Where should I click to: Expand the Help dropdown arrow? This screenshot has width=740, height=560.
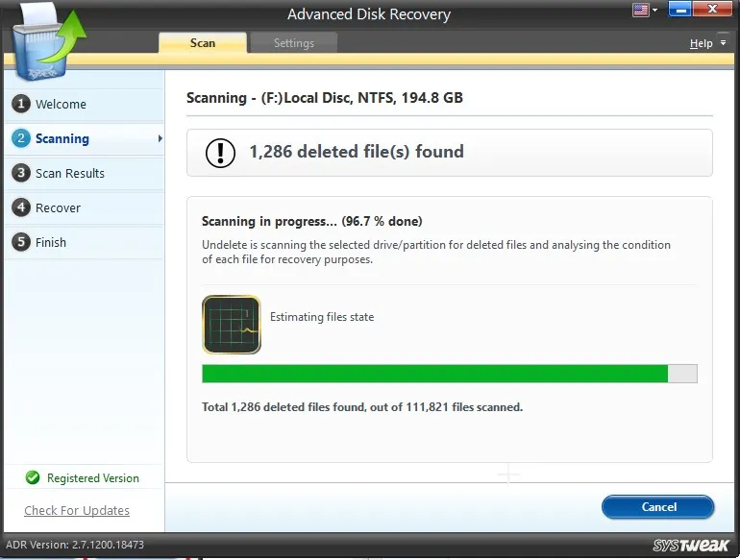click(723, 43)
